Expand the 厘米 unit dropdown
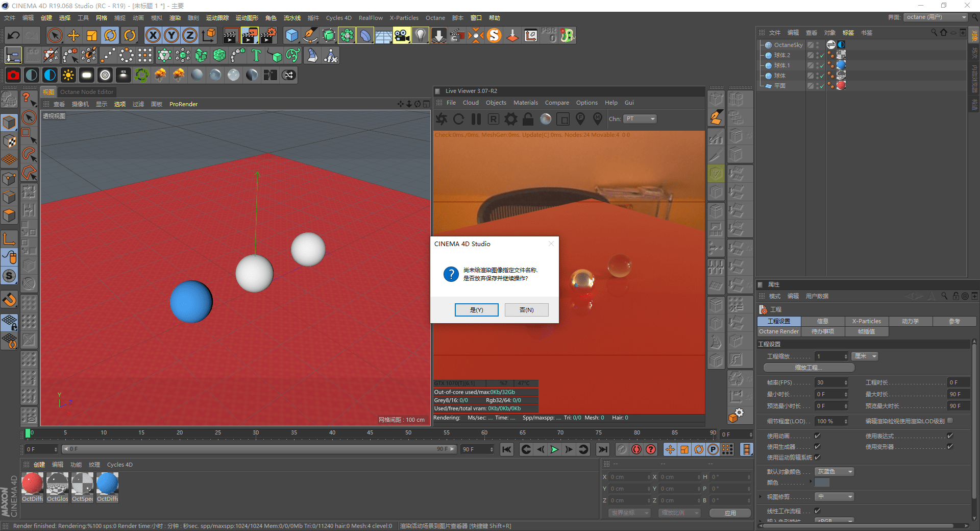This screenshot has width=980, height=531. (x=865, y=356)
